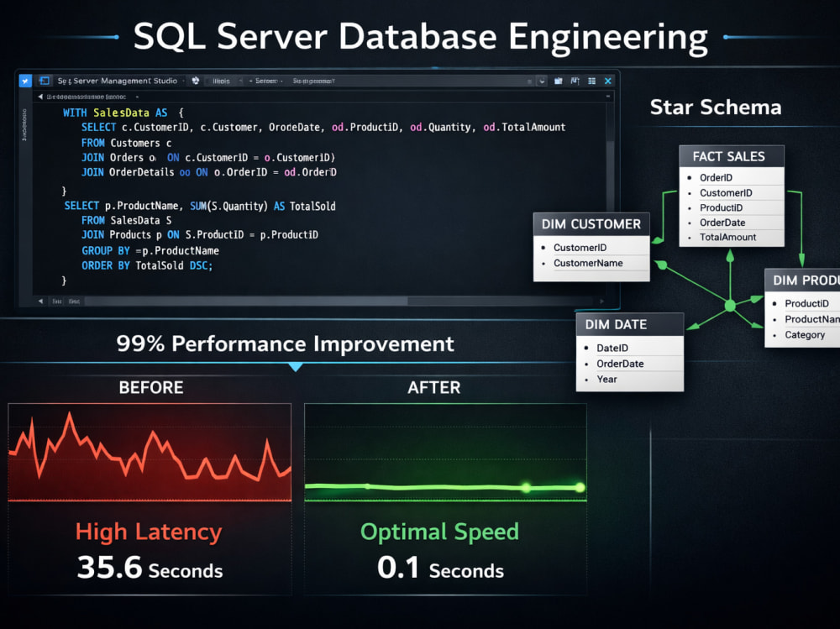Click the Server Management Studio title text
Screen dimensions: 840x629
click(x=118, y=81)
